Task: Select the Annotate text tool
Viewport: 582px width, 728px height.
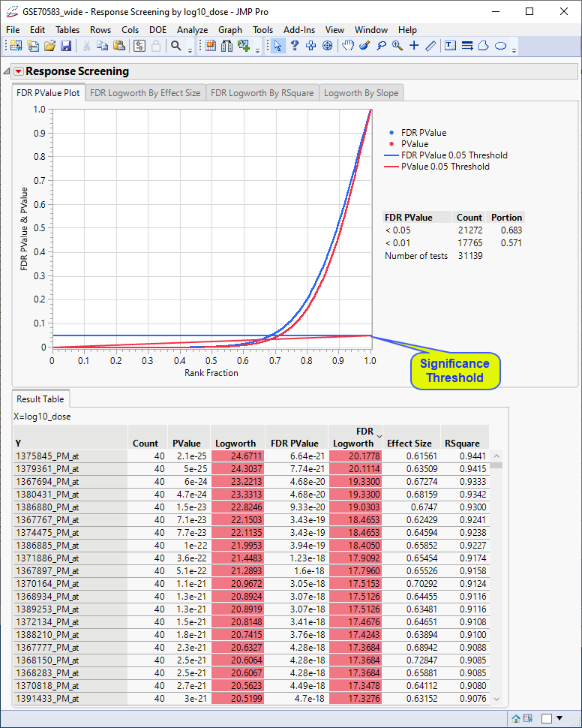Action: click(451, 46)
